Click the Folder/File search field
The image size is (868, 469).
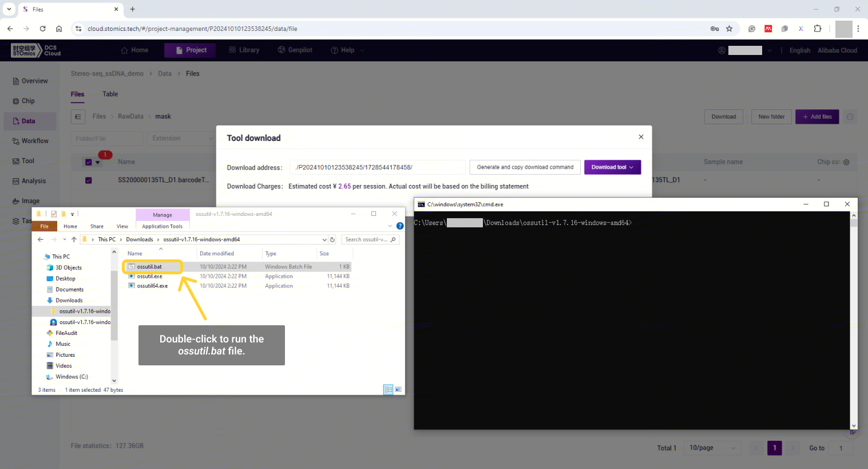[106, 139]
